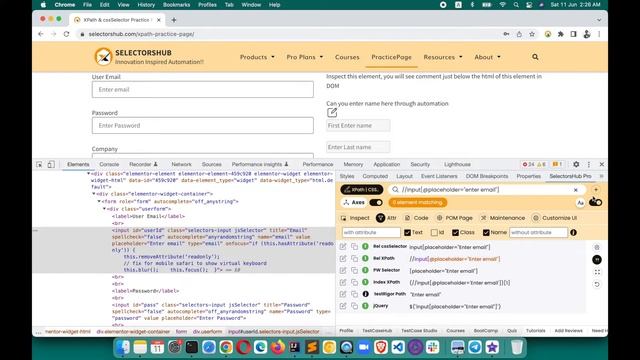Click Customize UI button

pos(555,218)
